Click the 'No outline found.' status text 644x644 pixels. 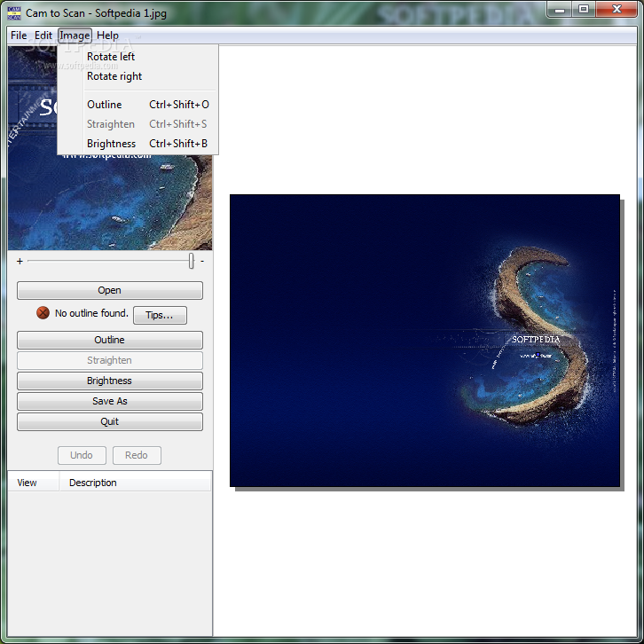pos(91,313)
